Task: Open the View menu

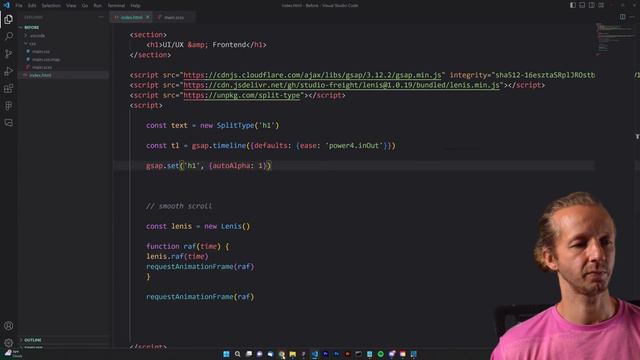Action: point(71,6)
